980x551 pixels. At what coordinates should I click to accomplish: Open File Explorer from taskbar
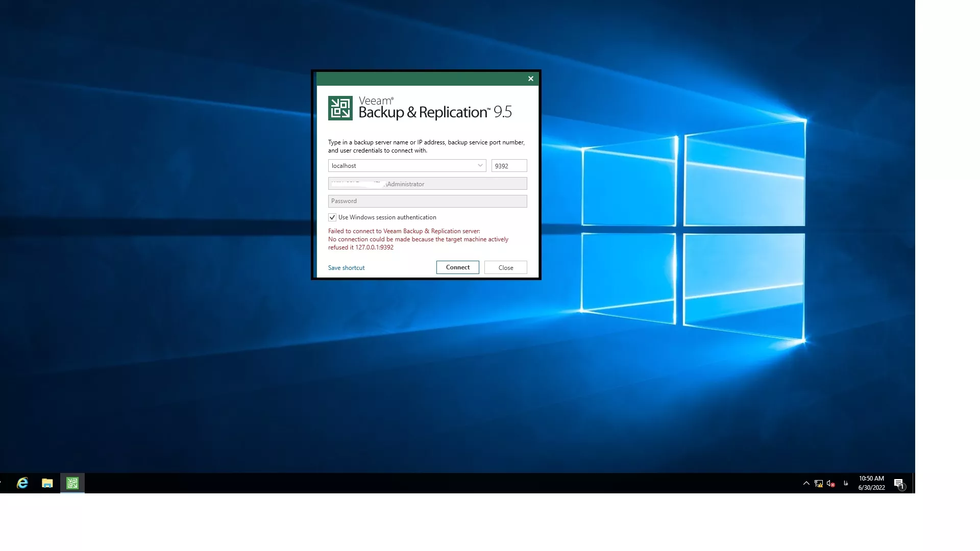point(47,483)
